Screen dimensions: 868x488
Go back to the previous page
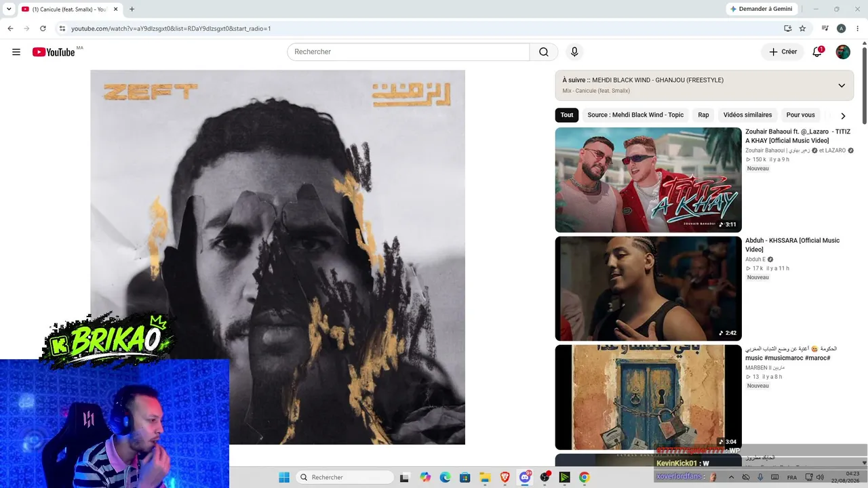(10, 28)
